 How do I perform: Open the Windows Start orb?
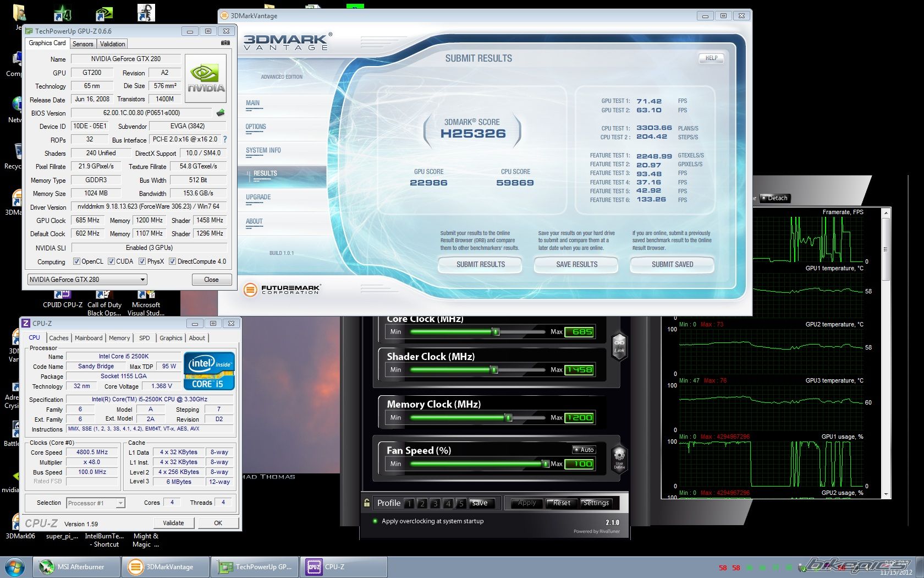tap(14, 566)
